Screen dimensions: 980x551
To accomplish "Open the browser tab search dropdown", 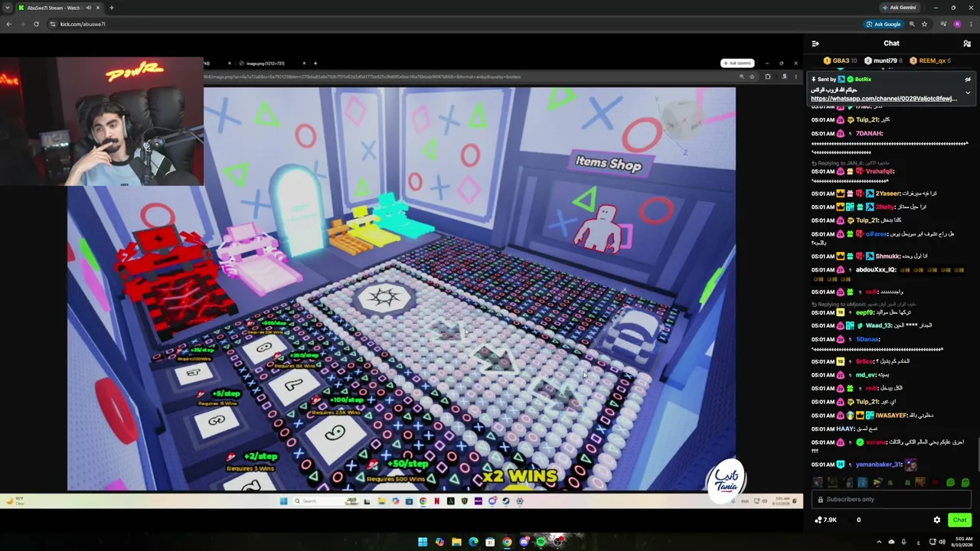I will click(x=8, y=8).
